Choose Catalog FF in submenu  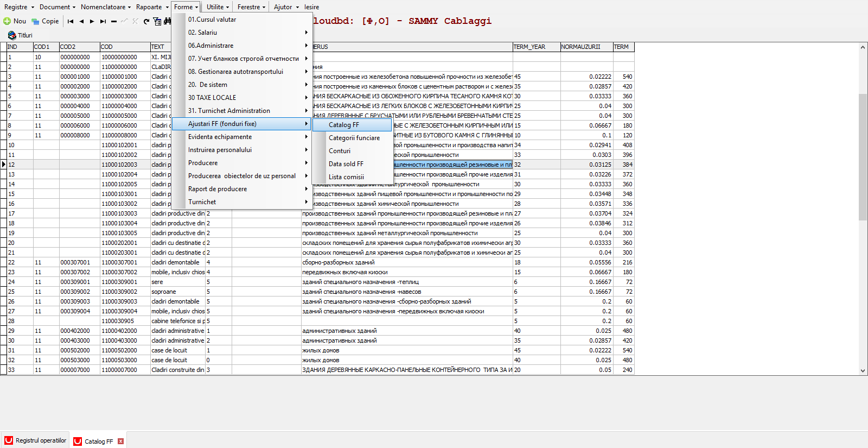tap(353, 125)
